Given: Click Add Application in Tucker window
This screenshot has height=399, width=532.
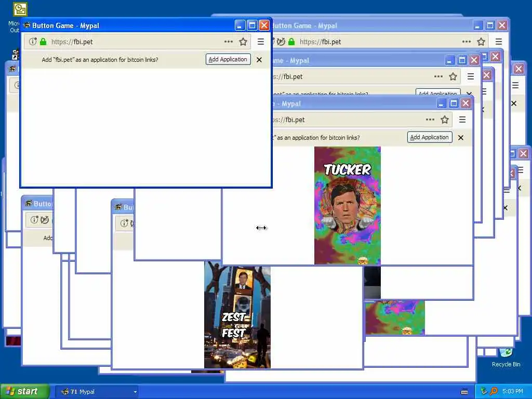Looking at the screenshot, I should [x=430, y=137].
